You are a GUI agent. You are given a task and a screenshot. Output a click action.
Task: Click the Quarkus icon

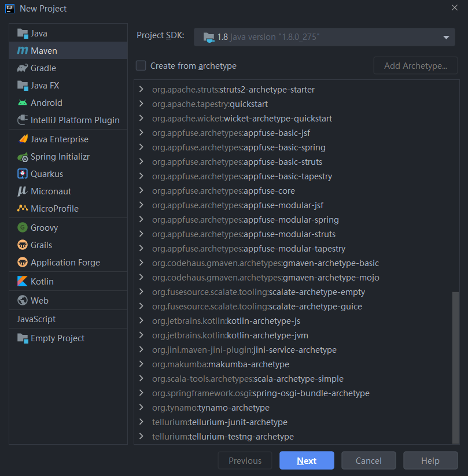(x=23, y=174)
